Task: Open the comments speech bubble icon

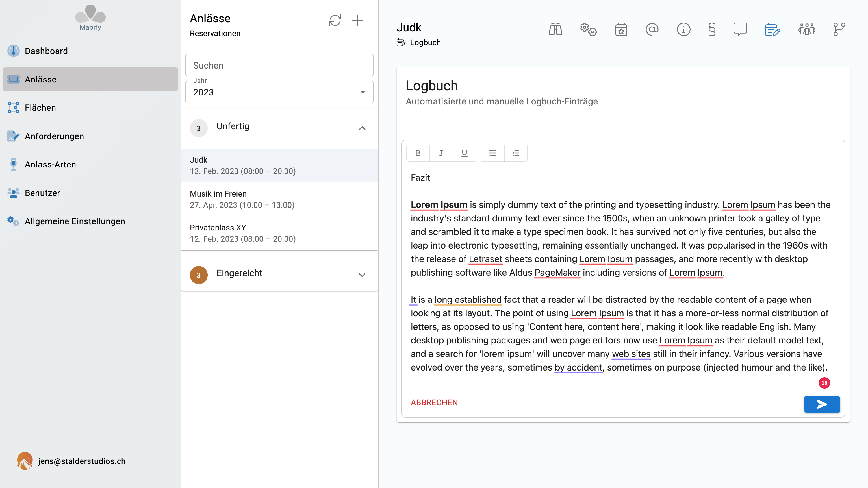Action: pos(741,30)
